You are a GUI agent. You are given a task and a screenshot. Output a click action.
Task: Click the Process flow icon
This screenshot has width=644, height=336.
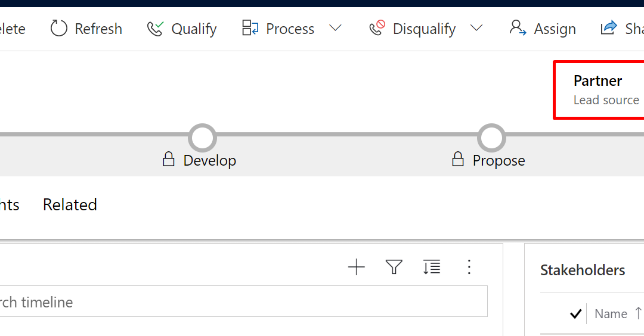pos(250,28)
